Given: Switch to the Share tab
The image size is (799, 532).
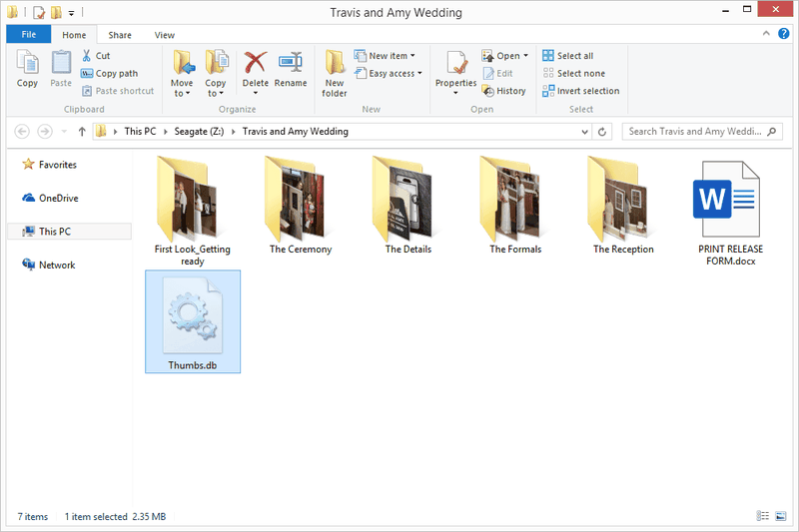Looking at the screenshot, I should [120, 35].
